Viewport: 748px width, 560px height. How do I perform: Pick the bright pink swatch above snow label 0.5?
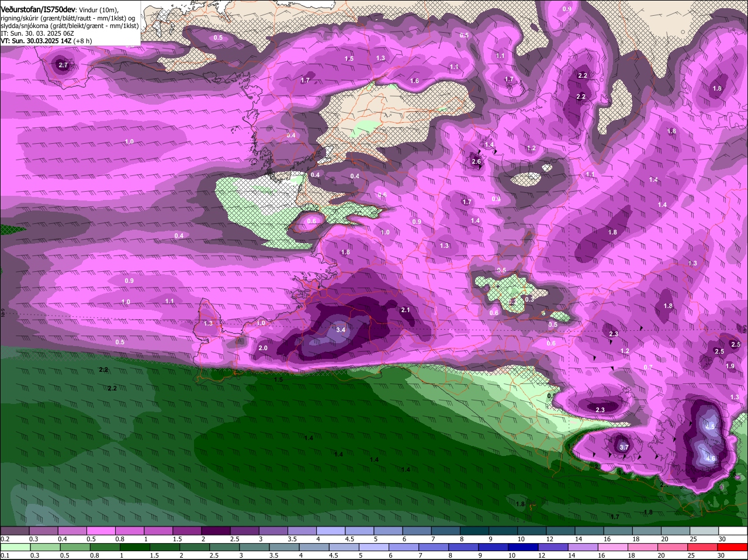pos(102,531)
